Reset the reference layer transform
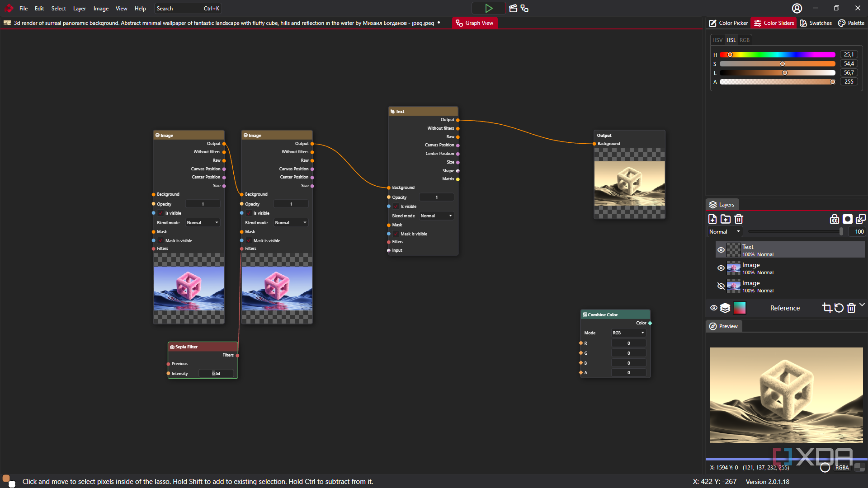Viewport: 868px width, 488px height. pyautogui.click(x=839, y=308)
